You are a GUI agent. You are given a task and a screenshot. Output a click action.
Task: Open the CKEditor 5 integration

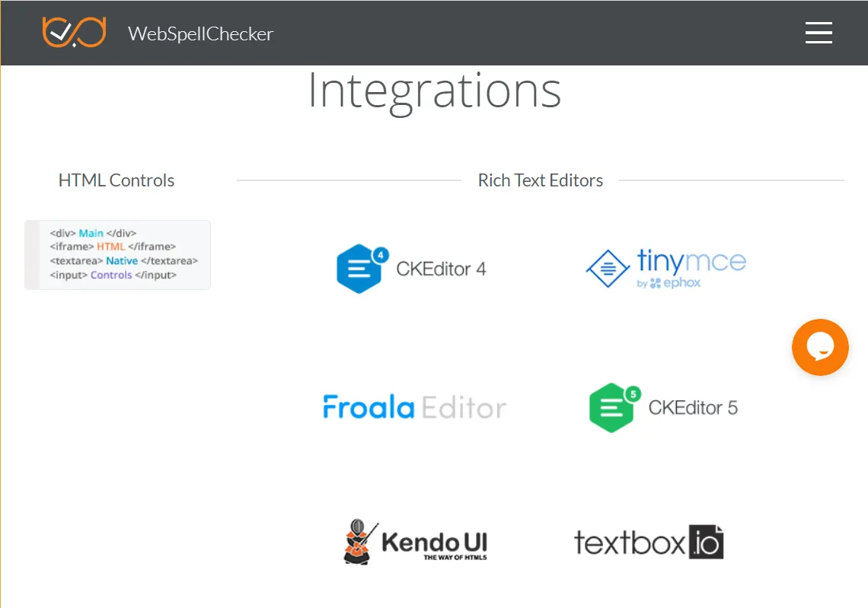click(x=663, y=408)
